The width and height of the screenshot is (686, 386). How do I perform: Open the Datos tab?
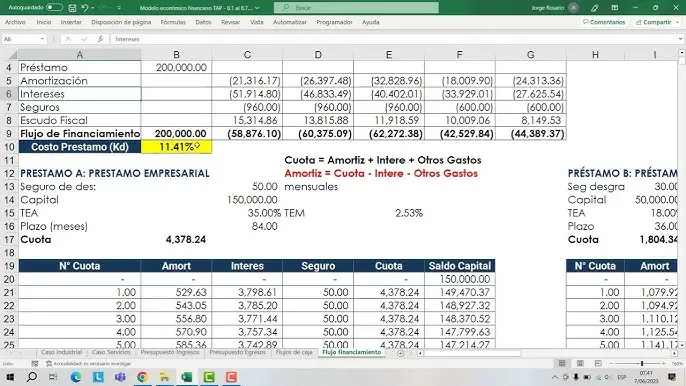tap(203, 22)
